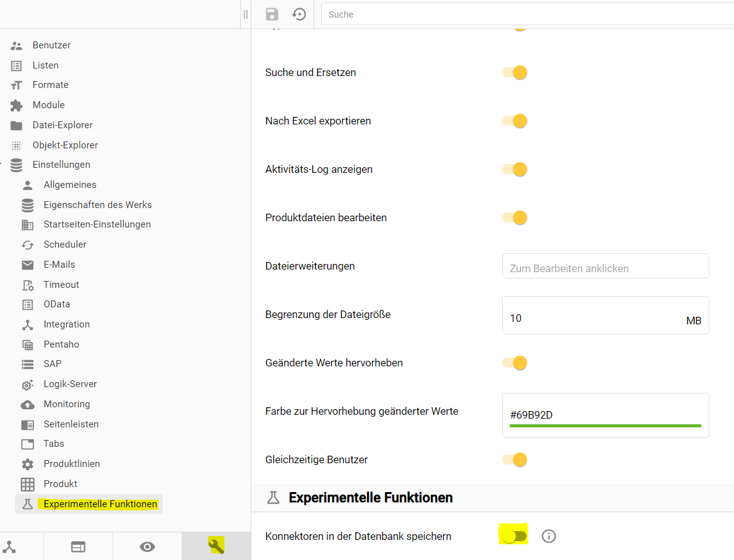734x560 pixels.
Task: Toggle Geänderte Werte hervorheben off
Action: tap(514, 363)
